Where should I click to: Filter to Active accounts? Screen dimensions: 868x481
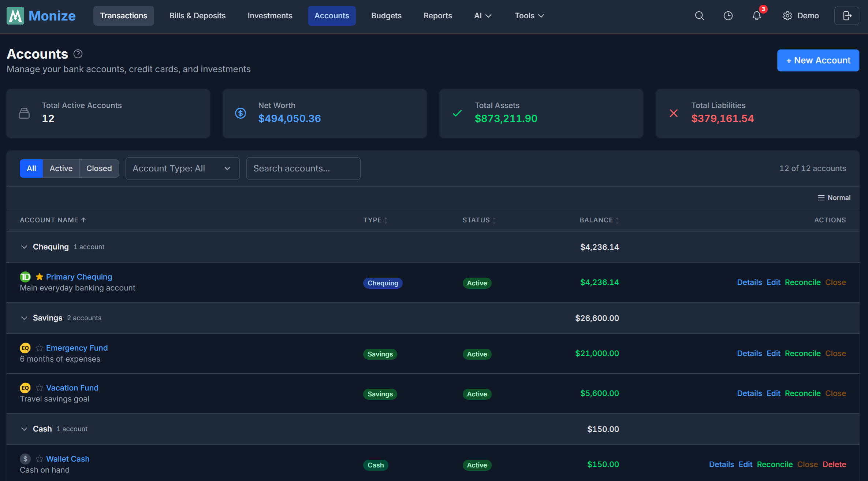click(x=61, y=169)
